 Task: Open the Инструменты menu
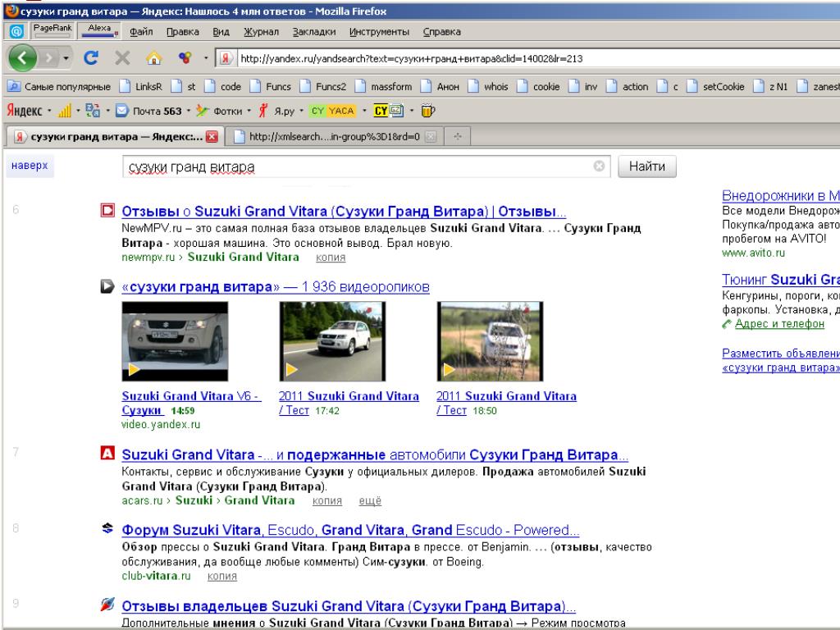(x=379, y=32)
